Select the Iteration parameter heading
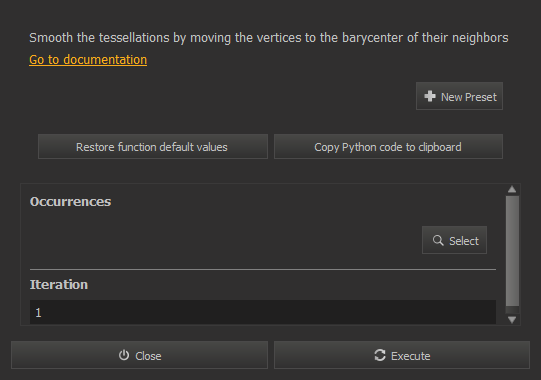Screen dimensions: 541x380 click(59, 285)
